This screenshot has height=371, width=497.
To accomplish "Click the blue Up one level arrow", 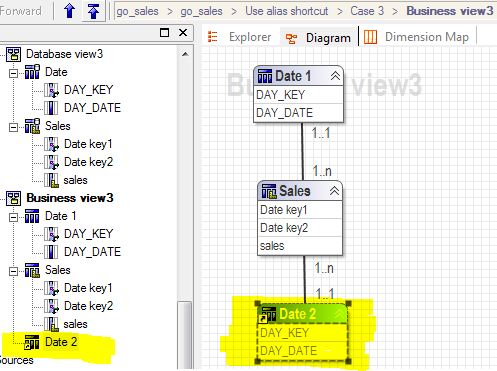I will coord(69,11).
